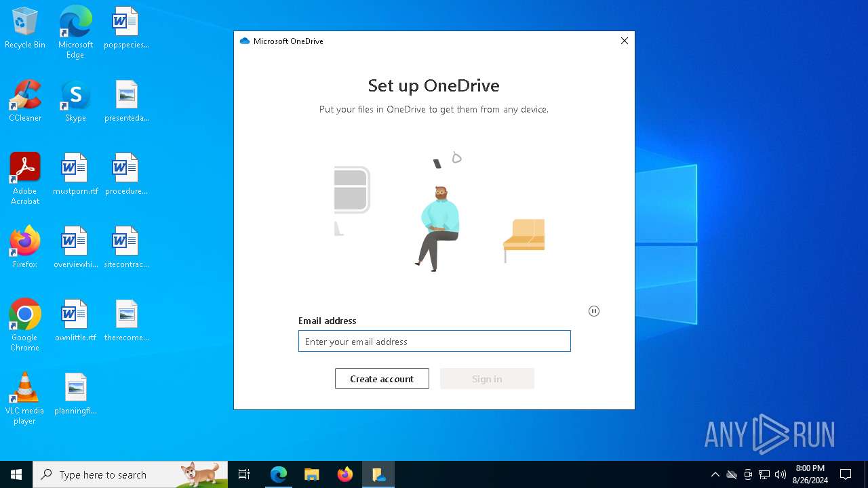This screenshot has width=868, height=488.
Task: Select the Firefox desktop shortcut
Action: tap(25, 248)
